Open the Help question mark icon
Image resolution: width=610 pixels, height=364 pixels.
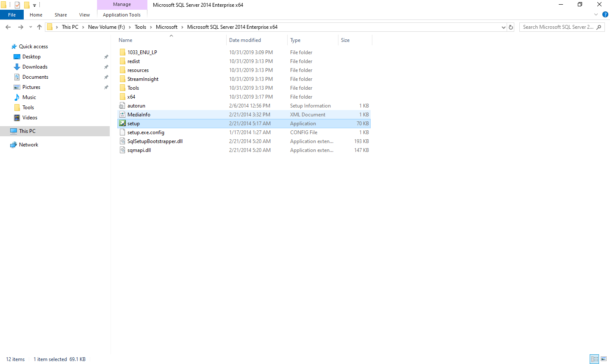click(x=605, y=14)
